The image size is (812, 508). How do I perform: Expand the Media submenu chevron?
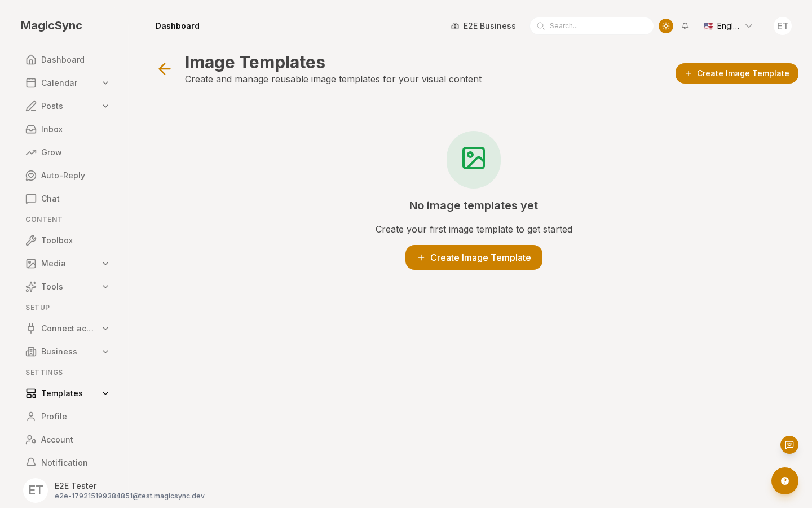tap(105, 264)
